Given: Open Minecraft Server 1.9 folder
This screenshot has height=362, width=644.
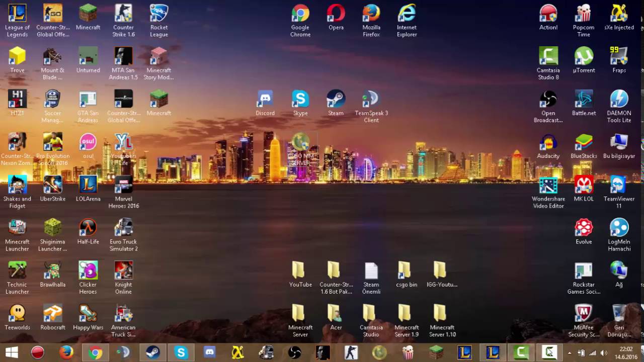Looking at the screenshot, I should coord(407,320).
